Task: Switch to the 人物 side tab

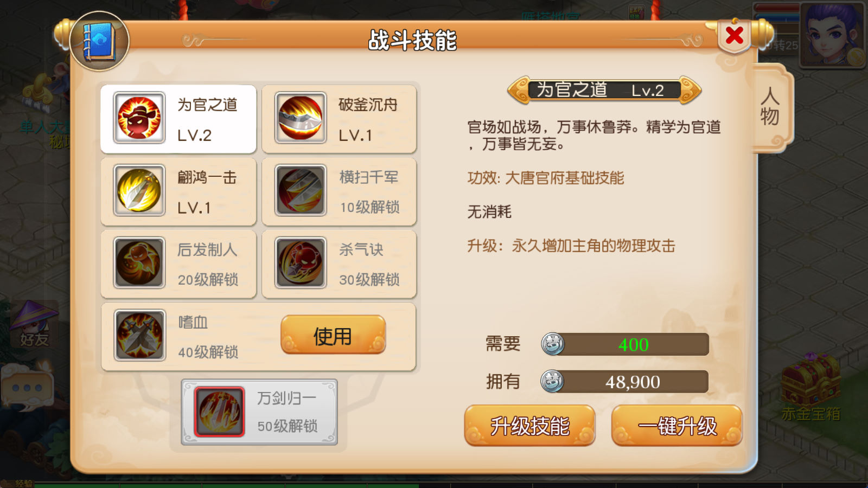Action: click(770, 107)
